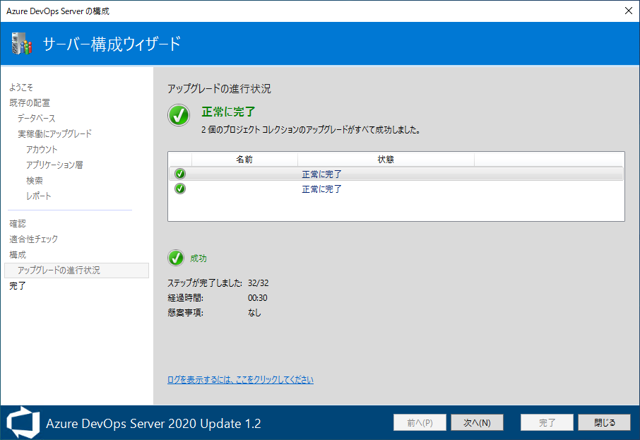Click the large green check beside 正常に完了
The height and width of the screenshot is (440, 640).
click(x=178, y=115)
